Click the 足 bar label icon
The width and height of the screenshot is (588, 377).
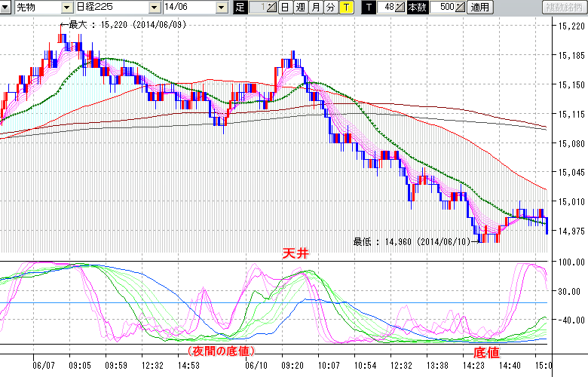(x=240, y=8)
